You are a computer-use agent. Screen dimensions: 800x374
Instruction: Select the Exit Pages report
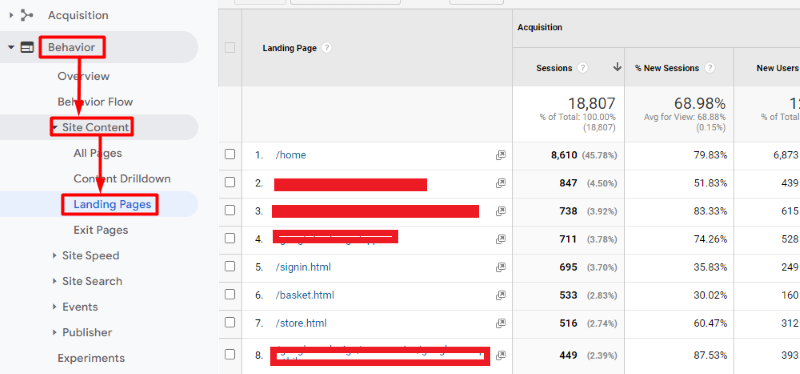(x=101, y=230)
